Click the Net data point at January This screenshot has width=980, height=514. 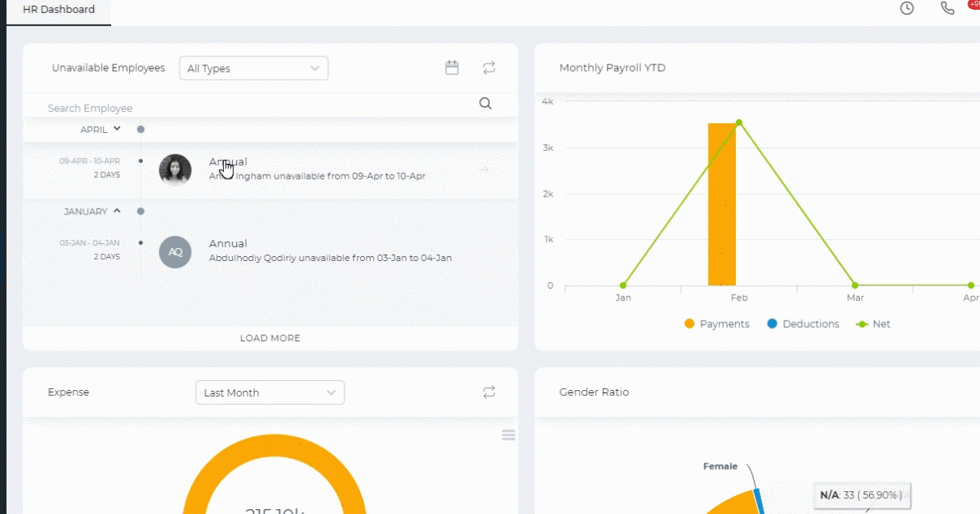[x=623, y=286]
